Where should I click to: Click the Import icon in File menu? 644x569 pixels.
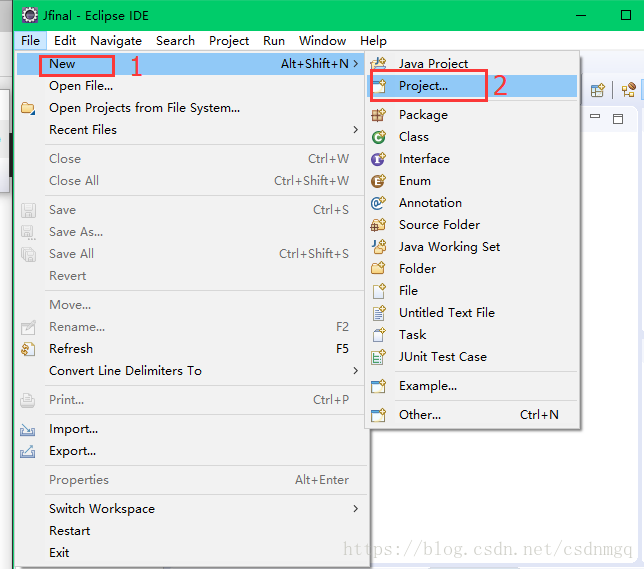[x=28, y=430]
